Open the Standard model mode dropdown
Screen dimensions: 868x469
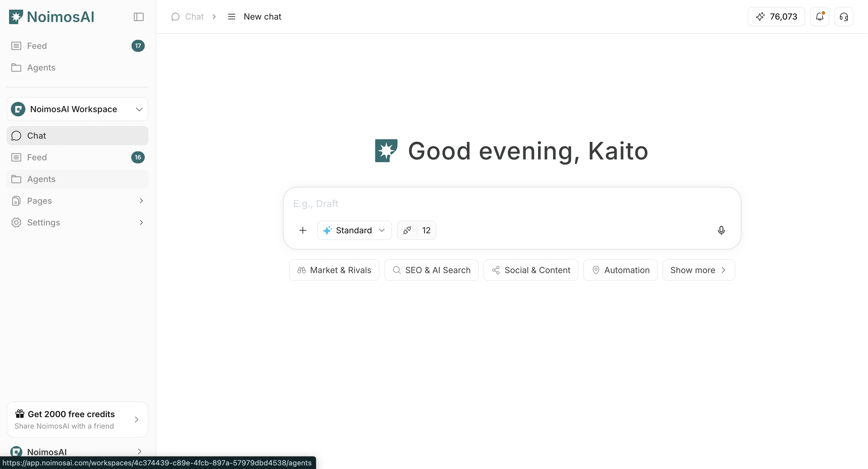click(354, 230)
